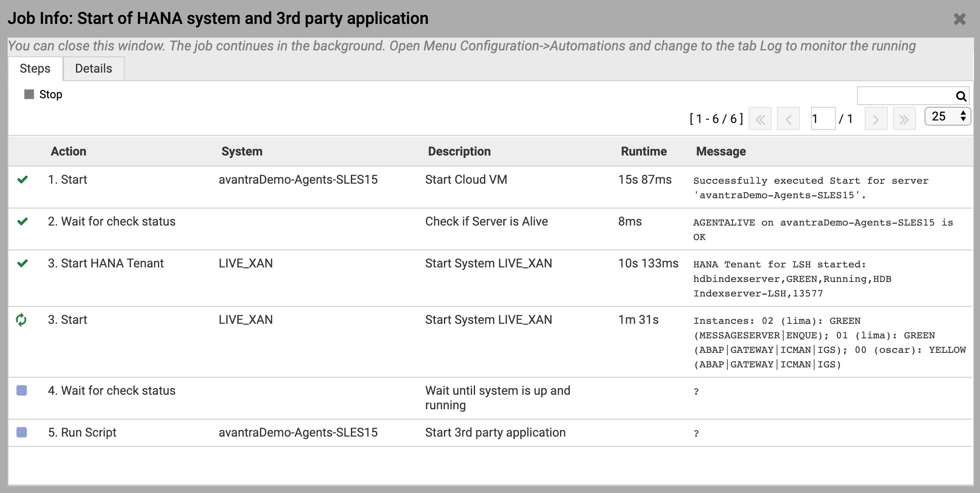Sort by the Runtime column header

point(643,151)
